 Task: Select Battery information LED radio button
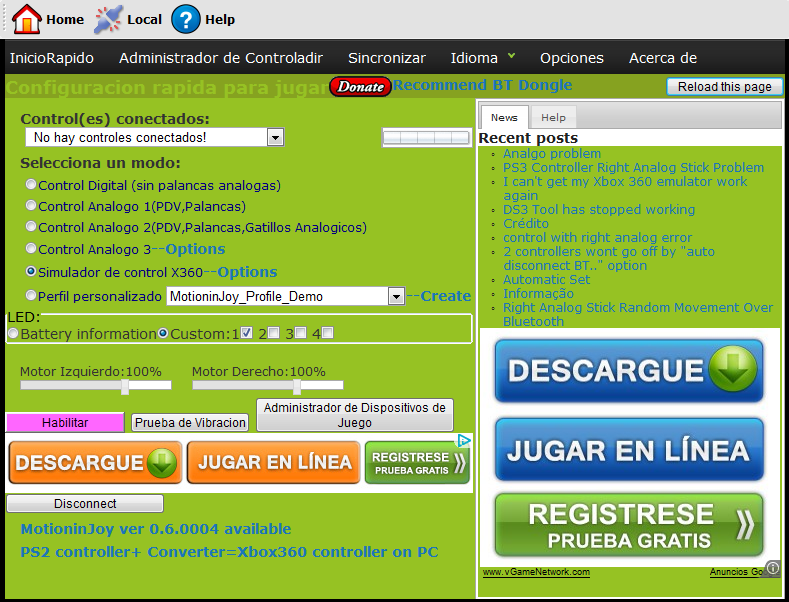coord(14,333)
